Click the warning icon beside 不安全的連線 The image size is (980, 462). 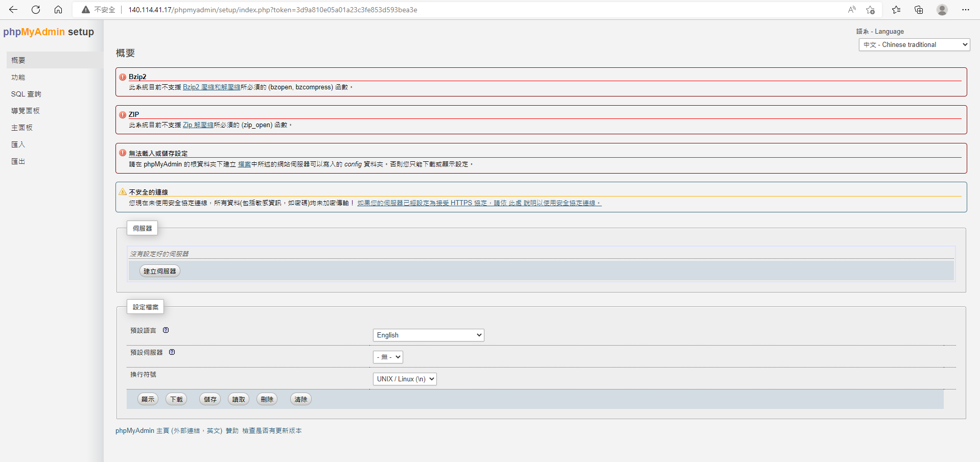point(123,192)
